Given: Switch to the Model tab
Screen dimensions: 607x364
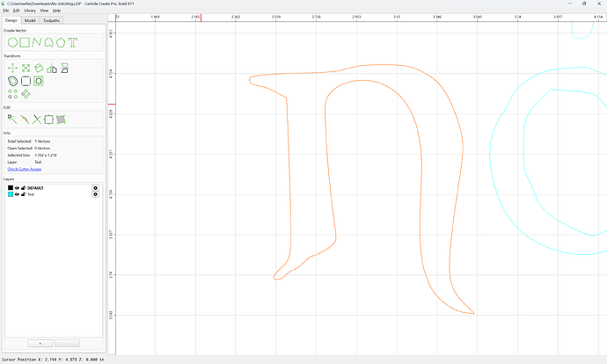Looking at the screenshot, I should point(30,20).
